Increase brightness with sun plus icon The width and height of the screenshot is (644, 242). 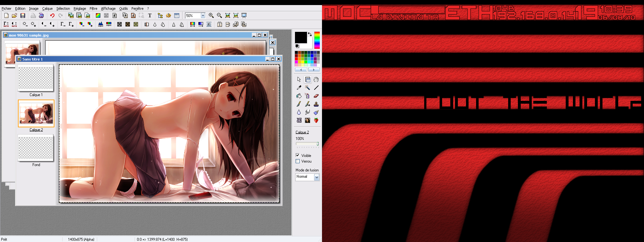click(33, 24)
